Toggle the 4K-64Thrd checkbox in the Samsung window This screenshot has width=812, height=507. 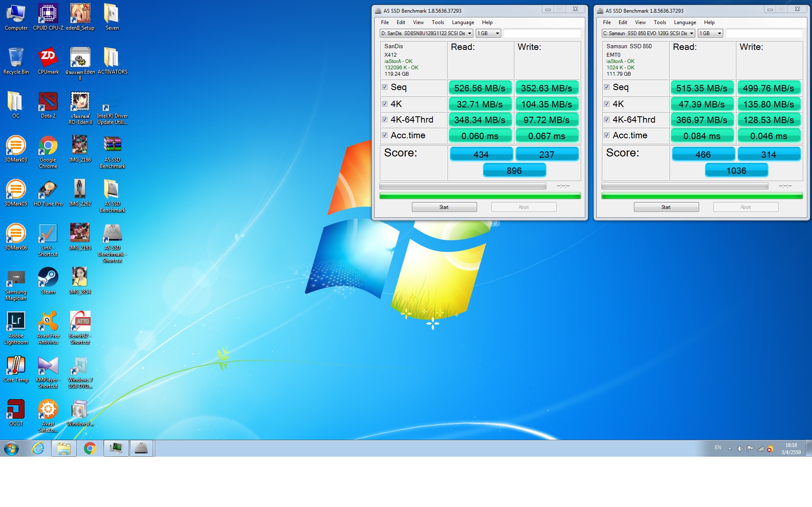(x=606, y=120)
